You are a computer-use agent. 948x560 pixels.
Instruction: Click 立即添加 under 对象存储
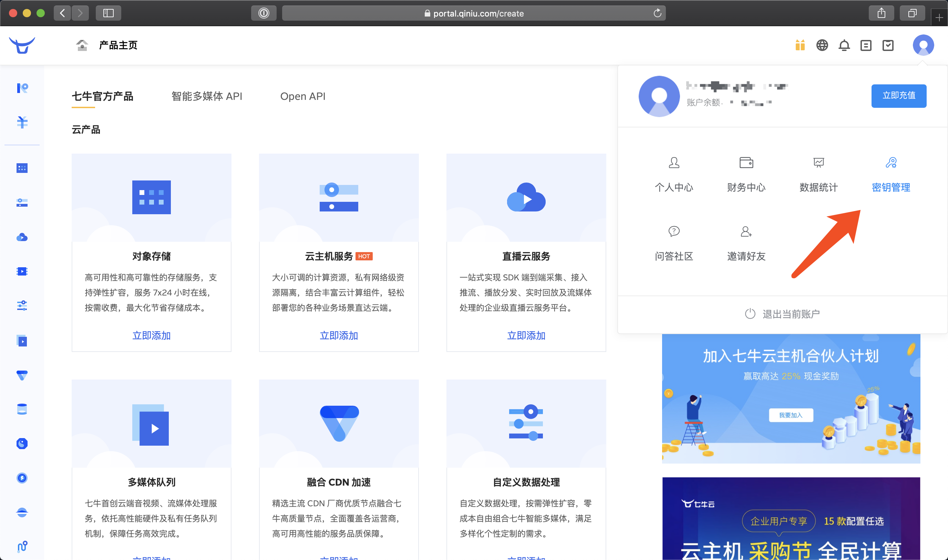[x=151, y=335]
